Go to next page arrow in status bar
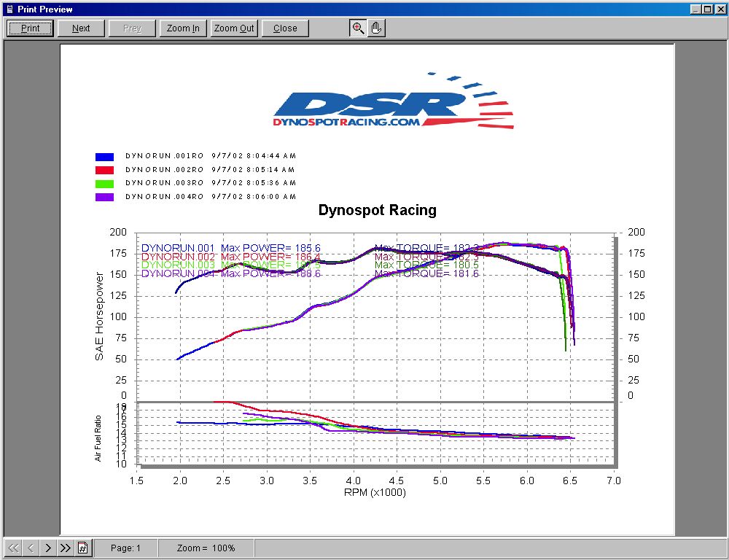 (x=48, y=548)
